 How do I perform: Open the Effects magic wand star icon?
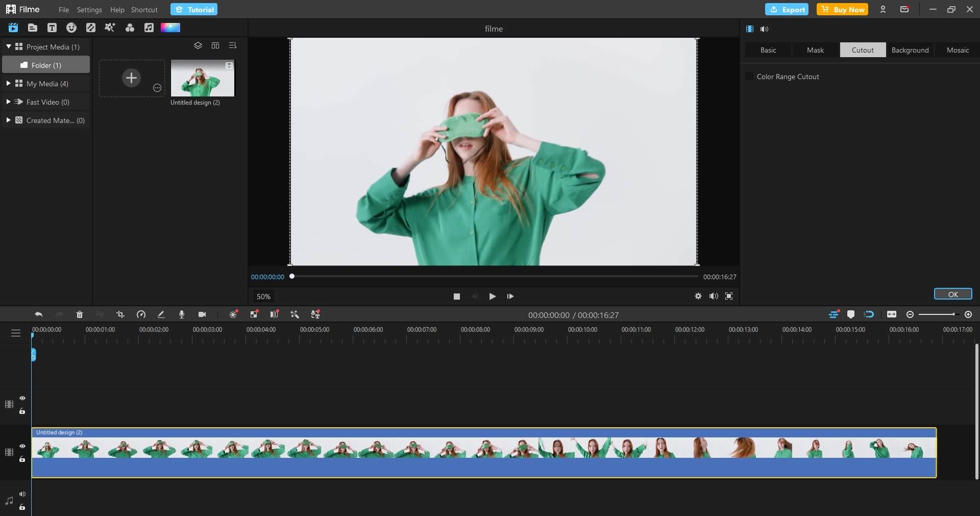(x=110, y=28)
